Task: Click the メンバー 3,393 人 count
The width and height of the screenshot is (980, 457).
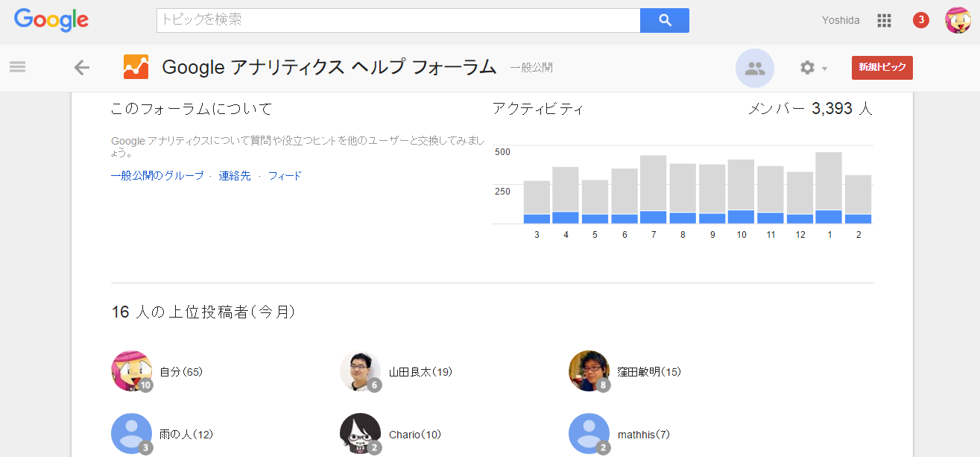Action: 810,109
